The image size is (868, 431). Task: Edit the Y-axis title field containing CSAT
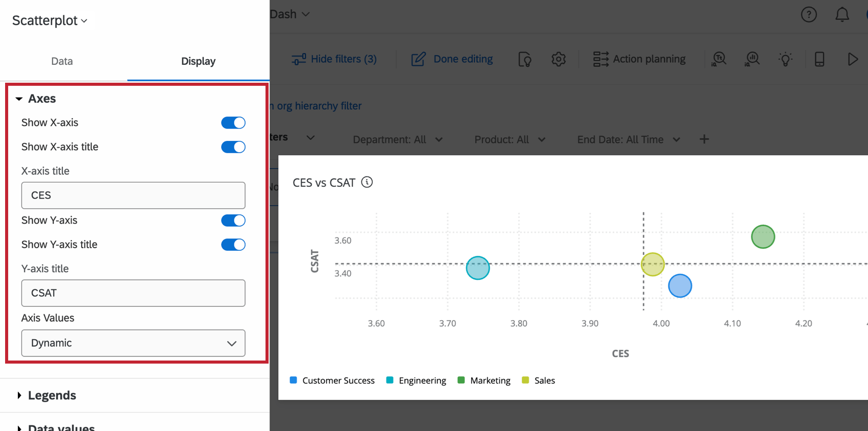133,293
